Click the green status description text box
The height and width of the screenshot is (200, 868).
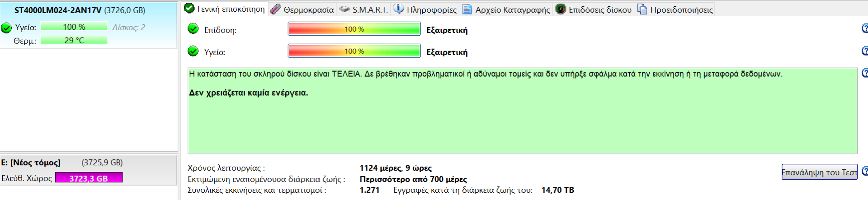(x=522, y=111)
